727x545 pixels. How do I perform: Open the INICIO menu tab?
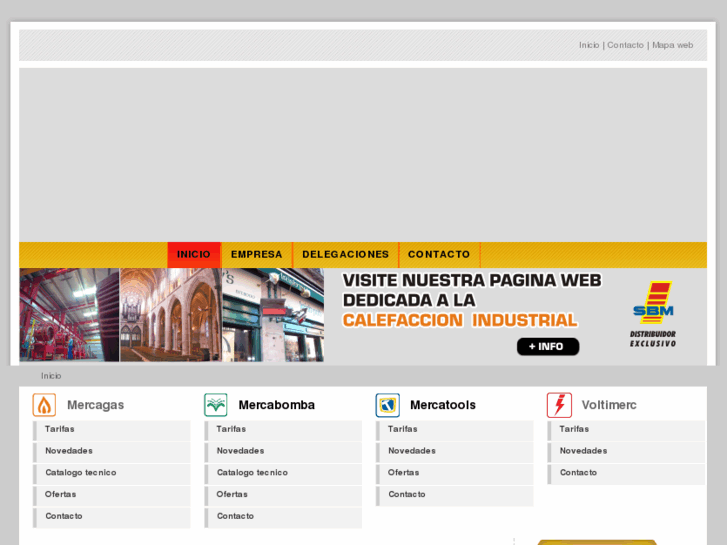(x=194, y=255)
